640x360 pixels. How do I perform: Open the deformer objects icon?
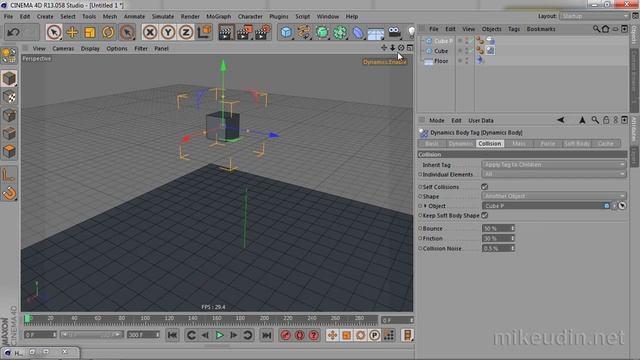[x=358, y=32]
